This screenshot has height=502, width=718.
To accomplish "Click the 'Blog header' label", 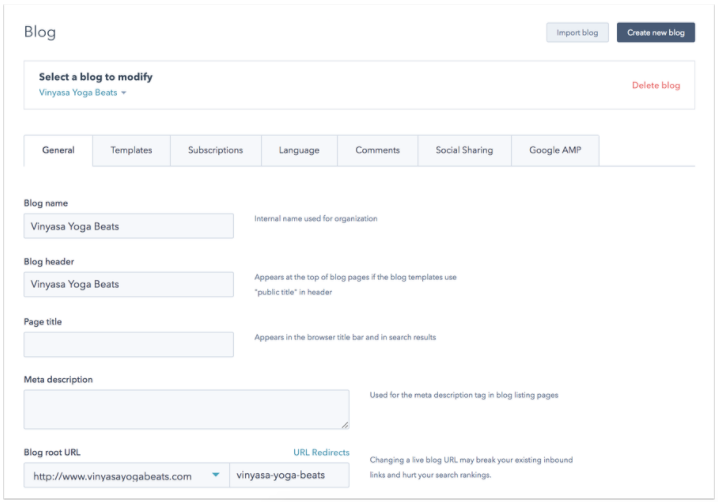I will point(49,262).
